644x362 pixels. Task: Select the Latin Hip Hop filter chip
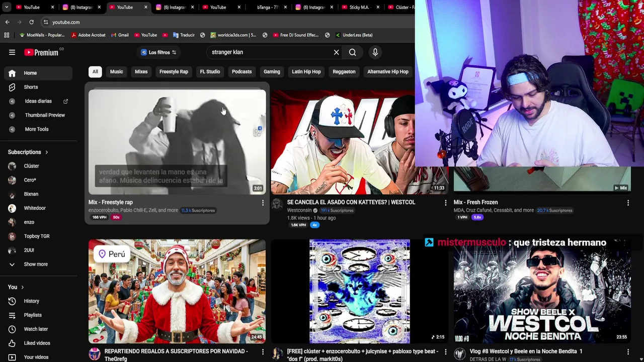(x=306, y=71)
